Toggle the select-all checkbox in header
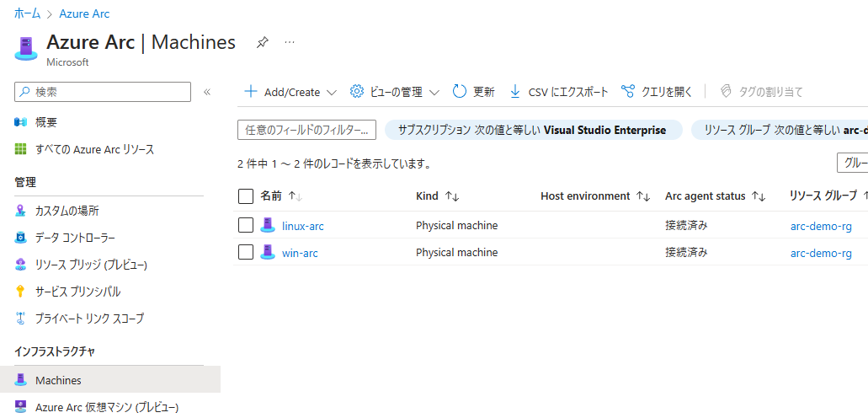 click(246, 196)
